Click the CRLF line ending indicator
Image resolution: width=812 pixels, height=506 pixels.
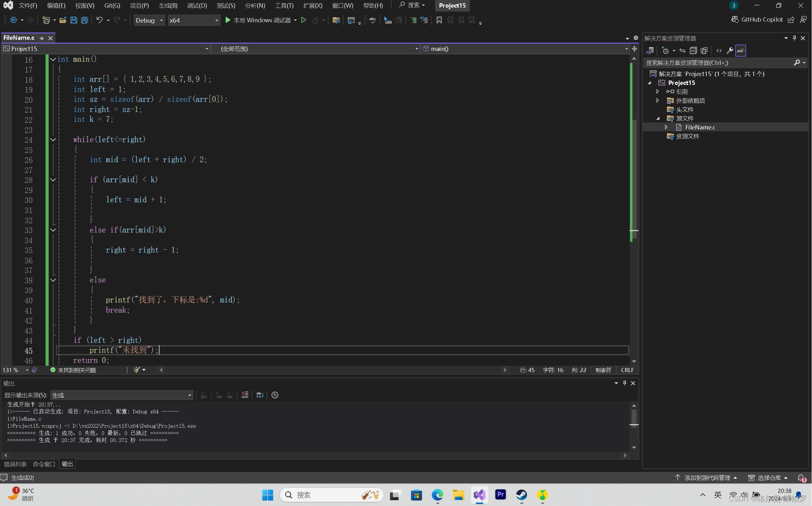[627, 370]
